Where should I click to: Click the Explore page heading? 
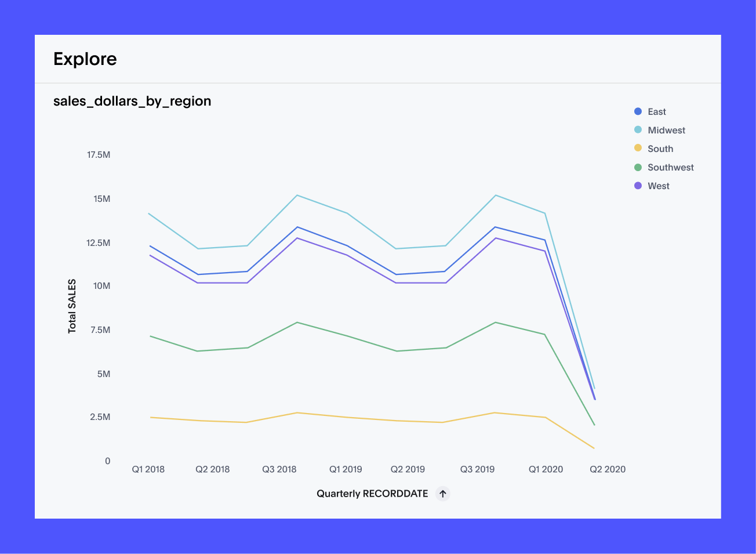pyautogui.click(x=85, y=59)
